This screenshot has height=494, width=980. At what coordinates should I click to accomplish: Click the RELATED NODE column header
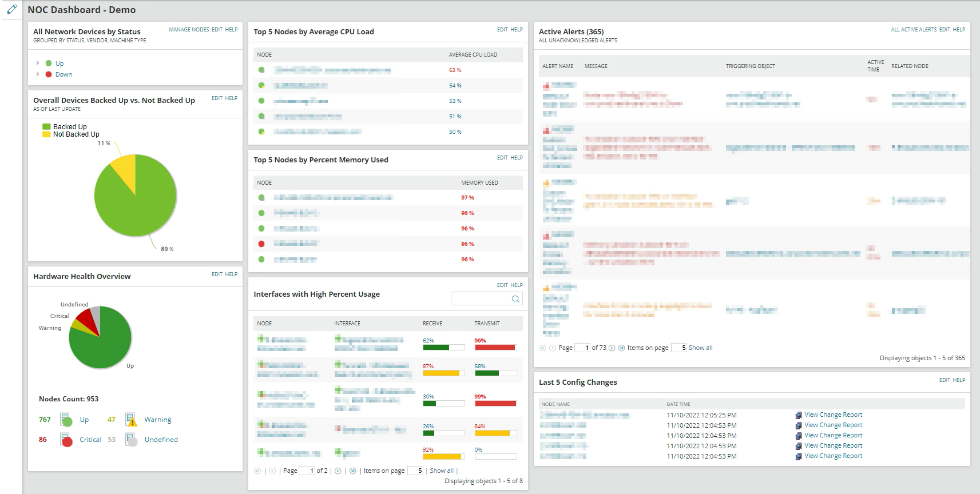pyautogui.click(x=910, y=66)
